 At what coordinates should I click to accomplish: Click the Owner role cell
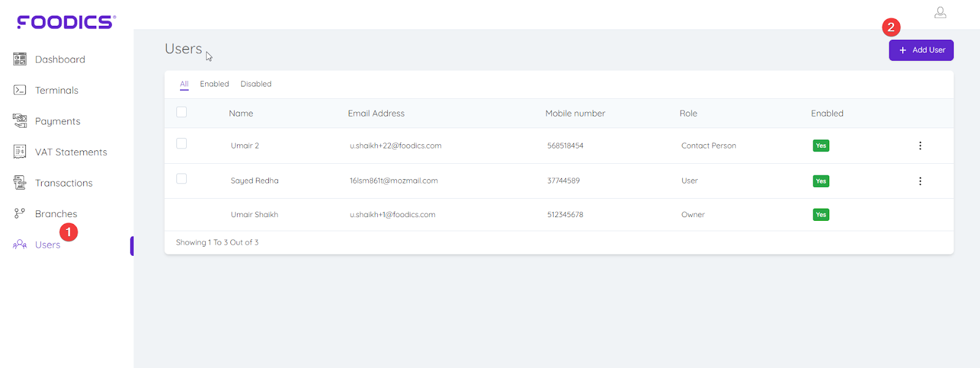click(x=693, y=215)
